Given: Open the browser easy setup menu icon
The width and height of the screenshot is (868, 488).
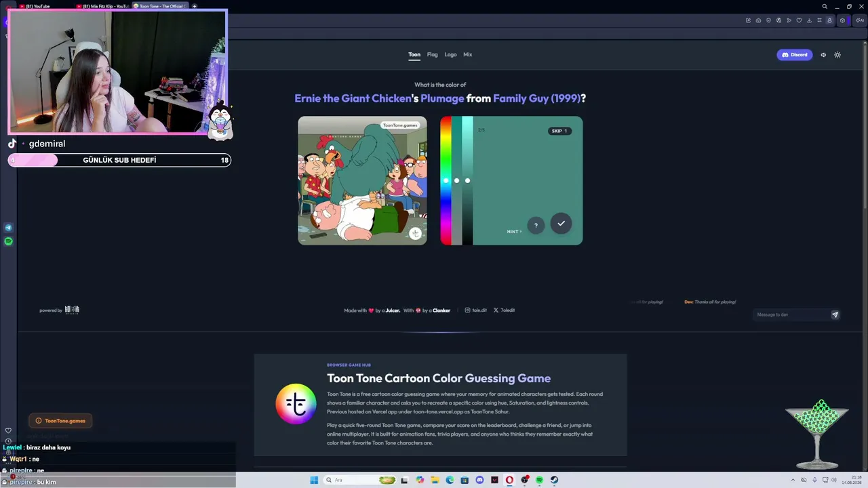Looking at the screenshot, I should tap(819, 20).
